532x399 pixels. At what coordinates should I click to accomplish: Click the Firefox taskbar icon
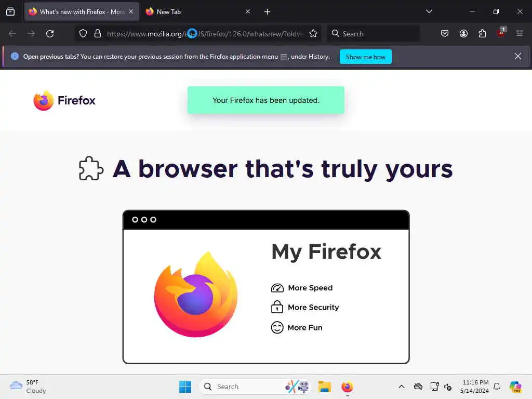click(347, 387)
